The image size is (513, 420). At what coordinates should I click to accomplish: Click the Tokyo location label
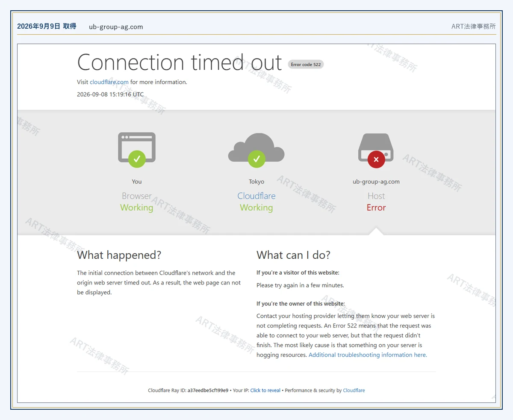point(256,182)
